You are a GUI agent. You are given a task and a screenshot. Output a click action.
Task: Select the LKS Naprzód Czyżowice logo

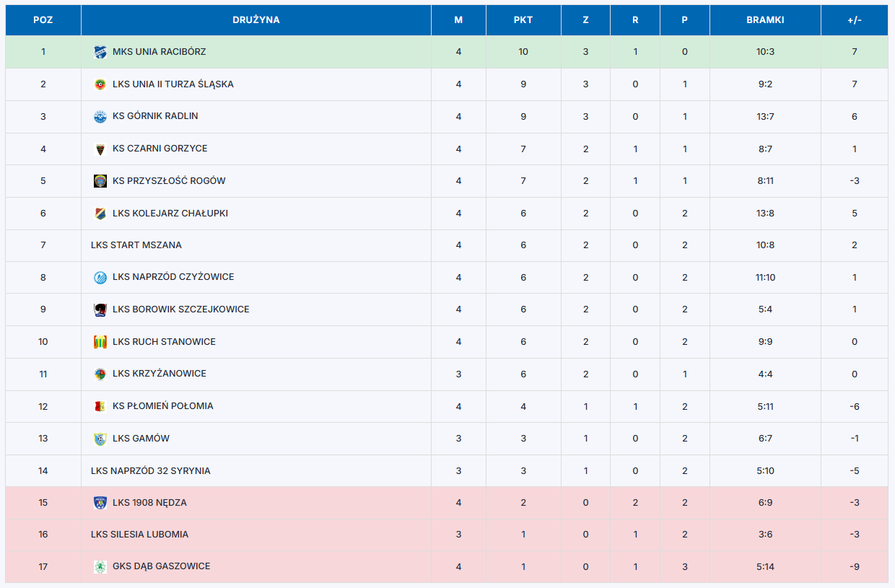pos(100,277)
